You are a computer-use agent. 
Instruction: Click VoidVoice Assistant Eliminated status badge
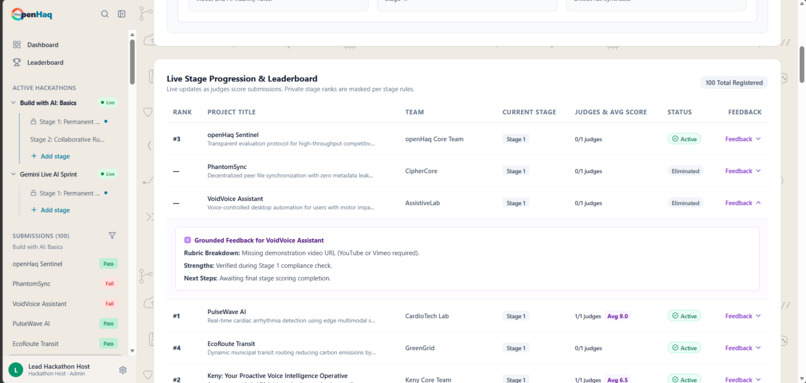click(685, 203)
